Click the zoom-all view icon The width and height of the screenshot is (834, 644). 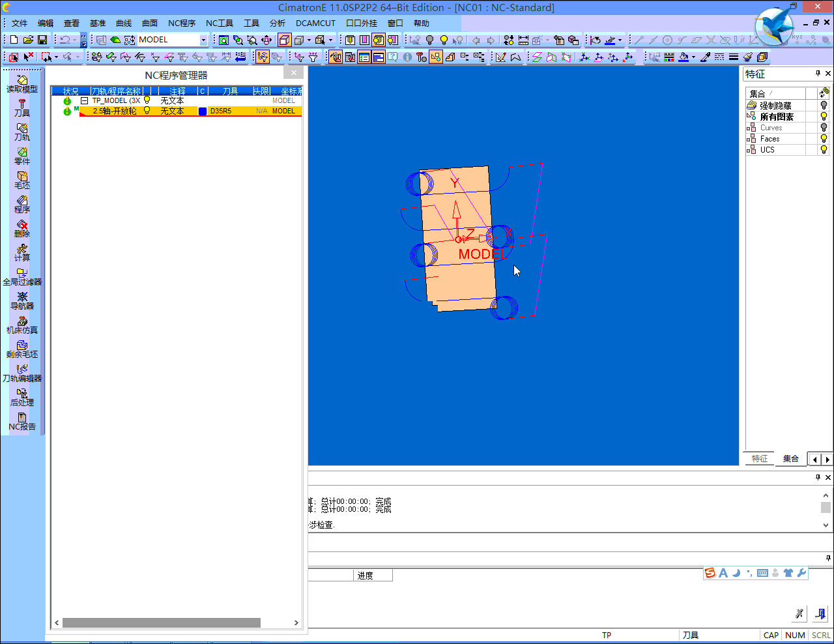(x=223, y=40)
